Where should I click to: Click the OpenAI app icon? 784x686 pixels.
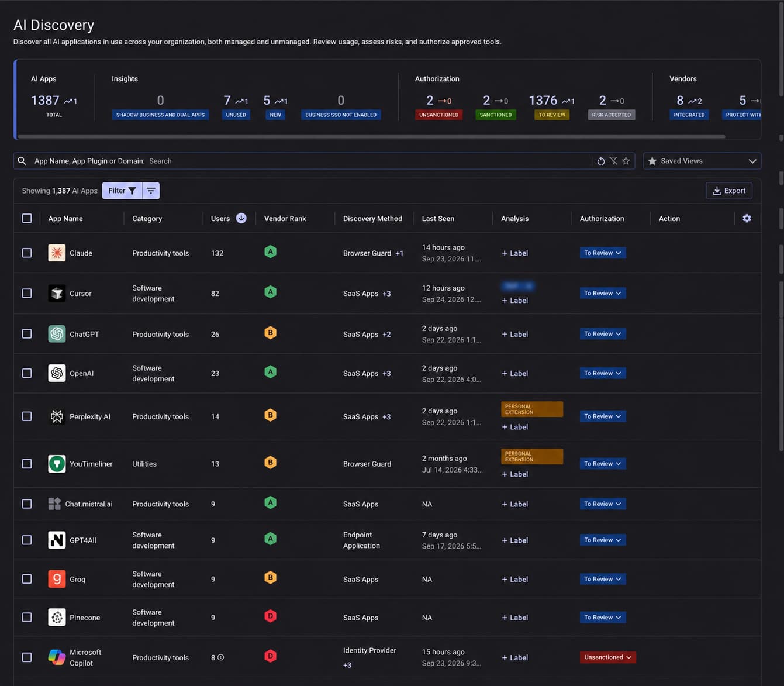(57, 373)
